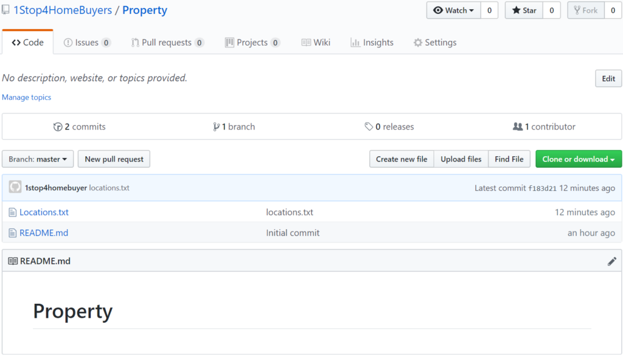Star this repository
This screenshot has height=364, width=623.
click(524, 10)
